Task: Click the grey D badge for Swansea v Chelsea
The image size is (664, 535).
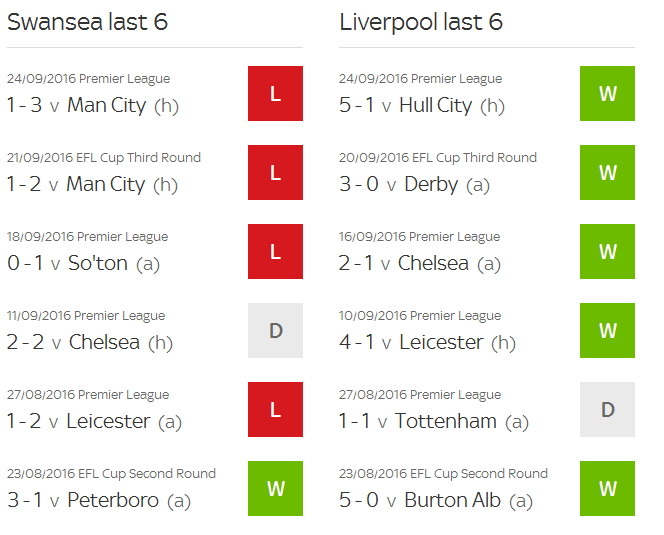Action: pos(275,330)
